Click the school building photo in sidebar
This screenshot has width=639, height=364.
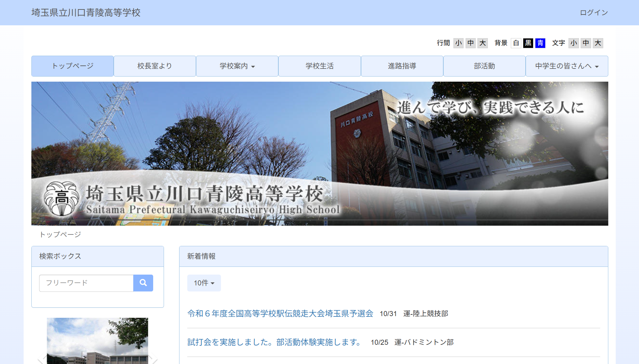(x=98, y=341)
